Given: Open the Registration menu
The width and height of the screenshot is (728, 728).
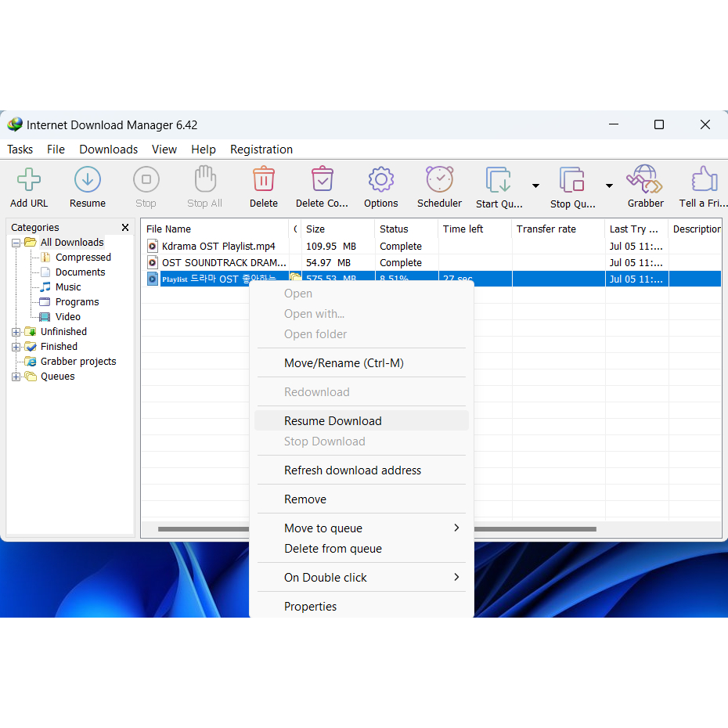Looking at the screenshot, I should pyautogui.click(x=261, y=150).
